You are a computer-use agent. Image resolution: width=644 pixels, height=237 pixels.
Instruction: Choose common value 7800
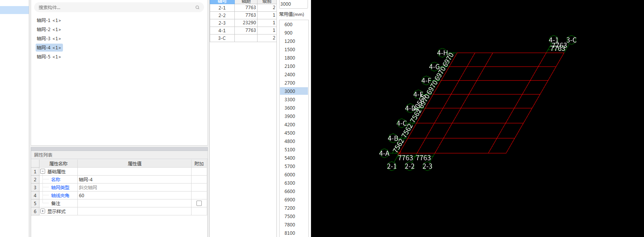point(294,225)
